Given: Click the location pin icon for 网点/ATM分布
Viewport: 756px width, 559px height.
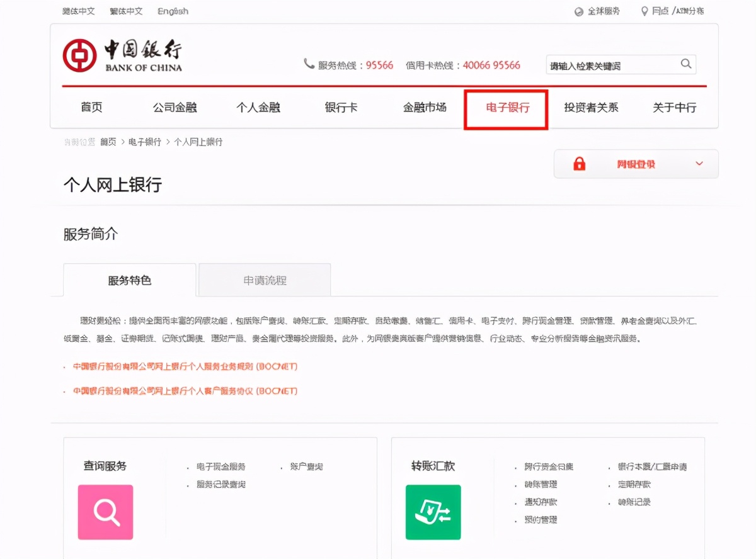Looking at the screenshot, I should tap(644, 11).
